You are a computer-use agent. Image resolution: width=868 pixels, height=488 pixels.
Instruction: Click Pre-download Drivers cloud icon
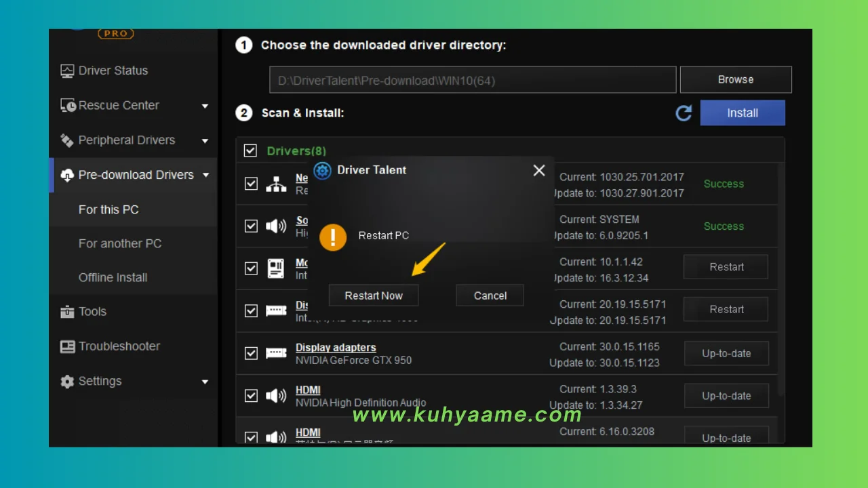67,175
